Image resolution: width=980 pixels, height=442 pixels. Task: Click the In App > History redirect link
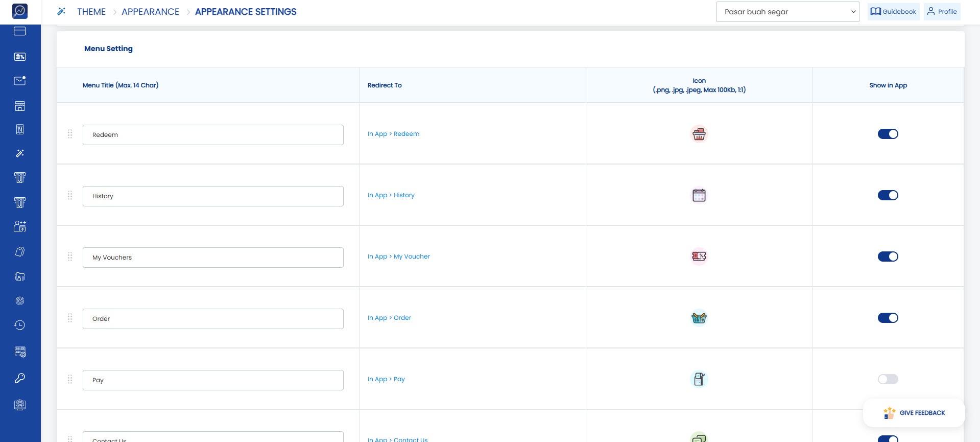391,195
